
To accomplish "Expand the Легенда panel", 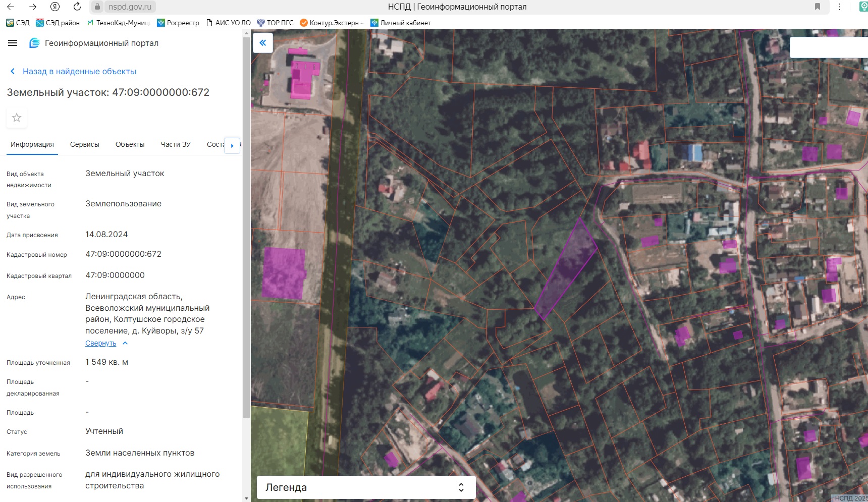I will click(461, 487).
